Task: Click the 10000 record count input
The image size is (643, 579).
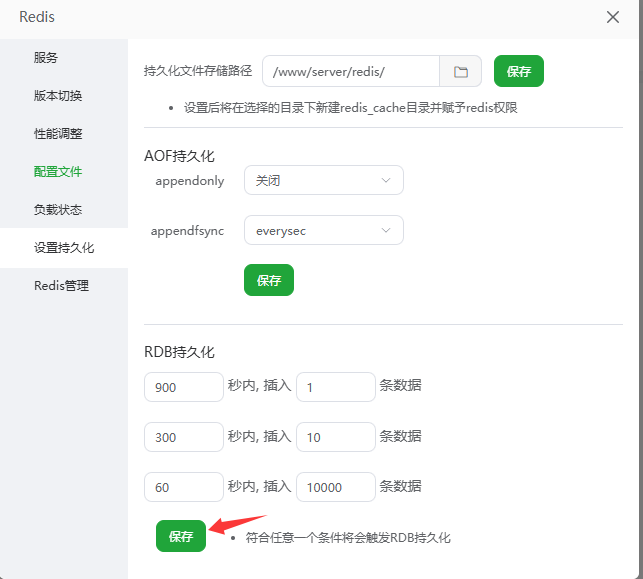Action: [x=335, y=487]
